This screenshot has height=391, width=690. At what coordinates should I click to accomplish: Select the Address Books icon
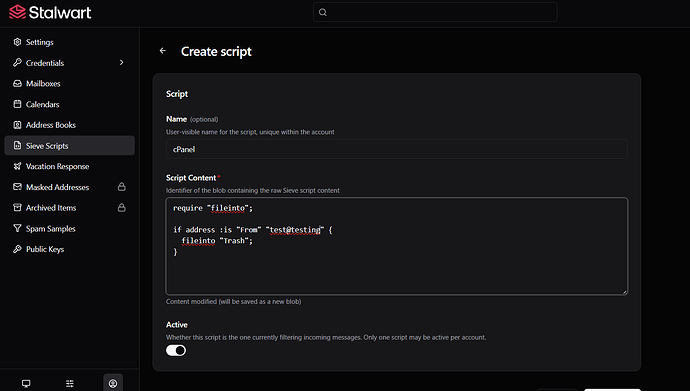coord(17,125)
